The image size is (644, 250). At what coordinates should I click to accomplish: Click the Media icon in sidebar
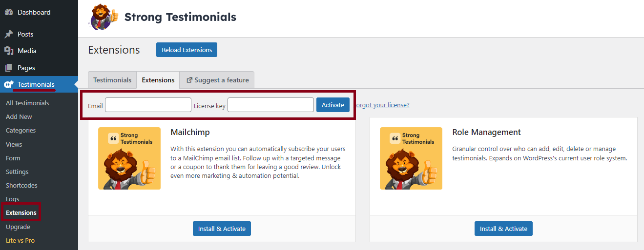(9, 51)
